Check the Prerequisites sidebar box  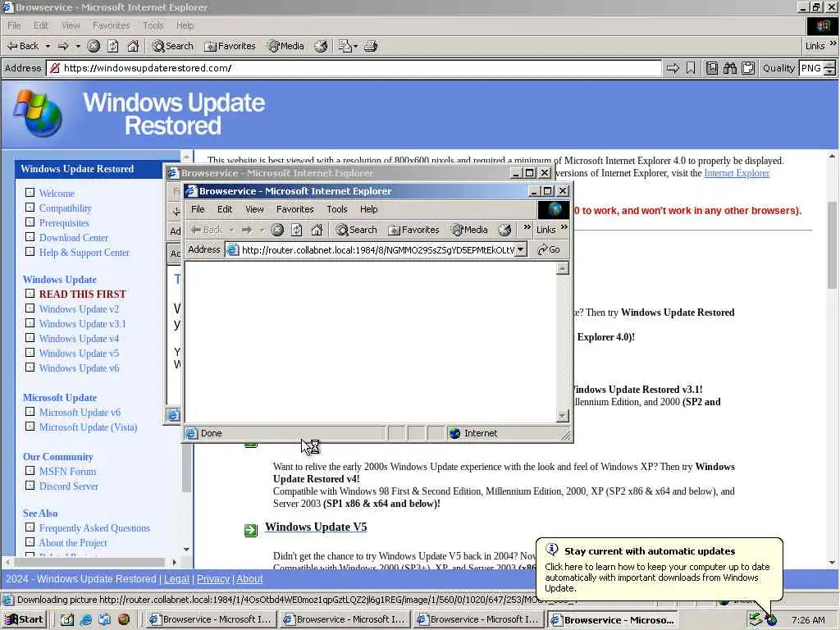tap(30, 221)
